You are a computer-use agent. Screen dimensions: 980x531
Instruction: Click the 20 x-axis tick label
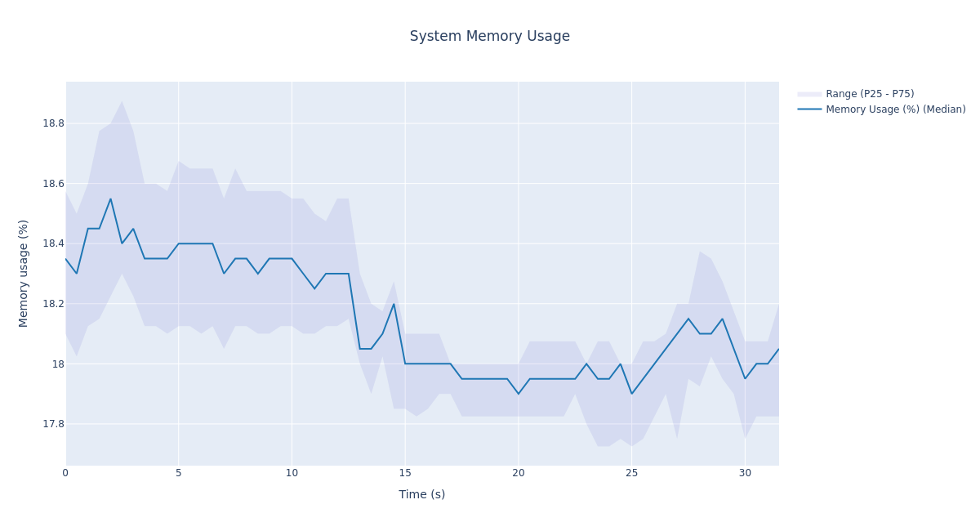tap(518, 473)
